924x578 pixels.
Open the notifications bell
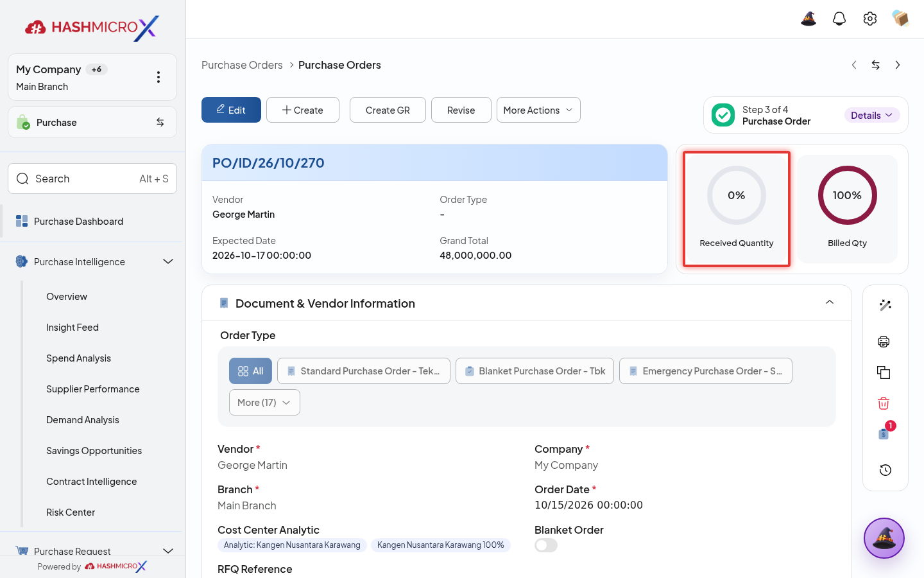point(839,19)
